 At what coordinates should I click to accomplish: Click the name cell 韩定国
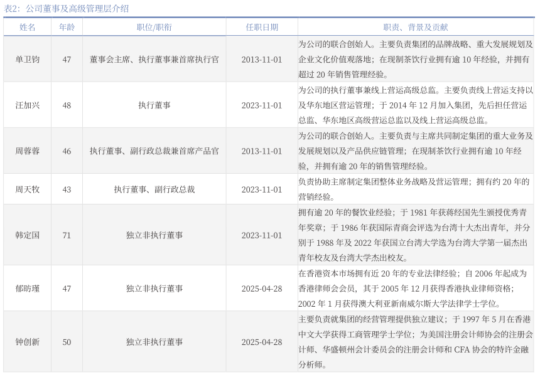pyautogui.click(x=27, y=235)
